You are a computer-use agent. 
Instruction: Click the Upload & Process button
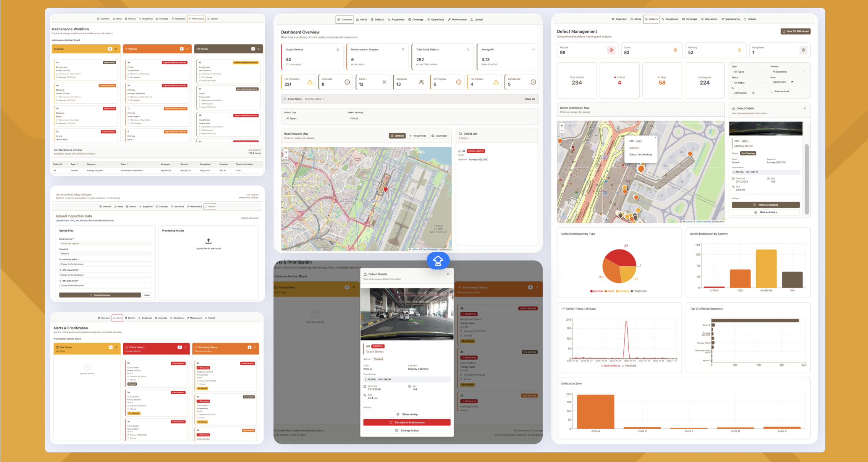pyautogui.click(x=100, y=295)
